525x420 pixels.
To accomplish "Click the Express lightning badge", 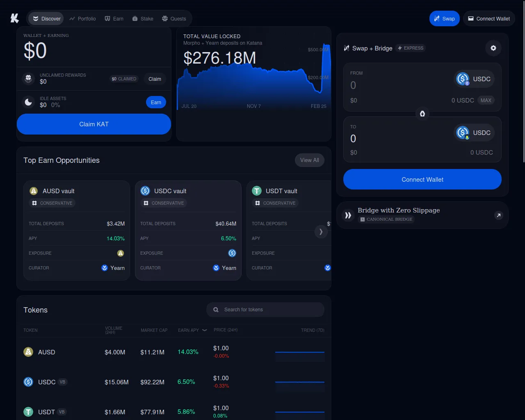I will [411, 48].
